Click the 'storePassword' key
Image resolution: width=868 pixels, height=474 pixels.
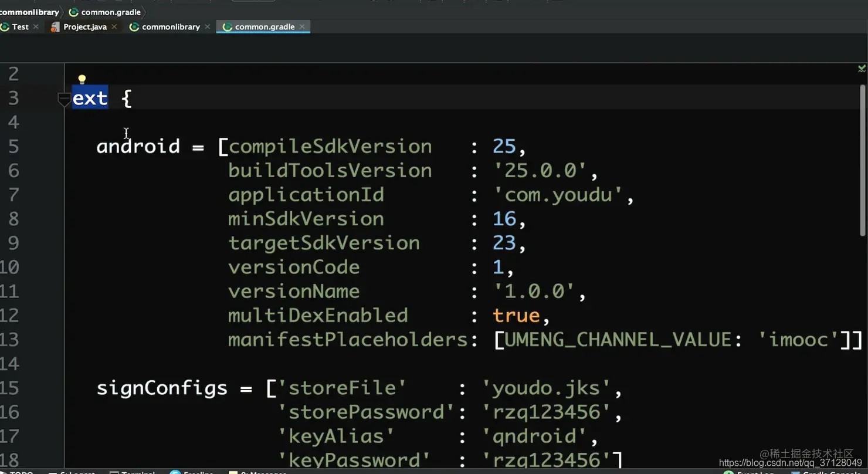point(366,412)
